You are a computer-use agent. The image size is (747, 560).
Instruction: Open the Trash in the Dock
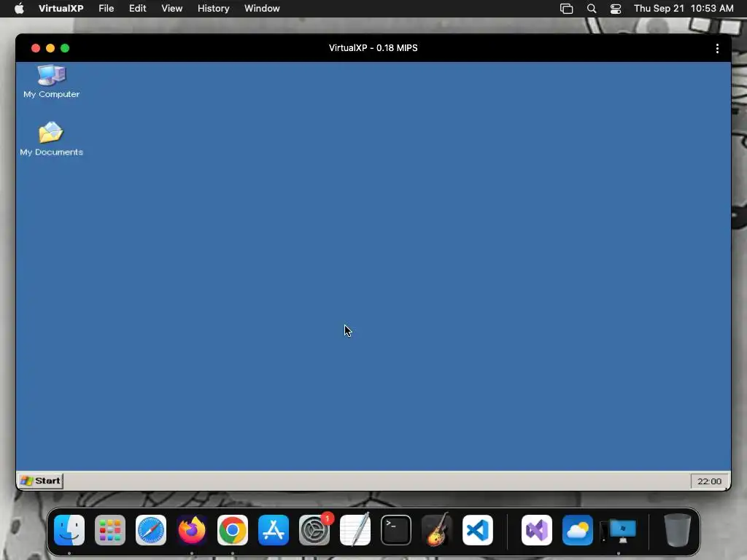tap(678, 530)
